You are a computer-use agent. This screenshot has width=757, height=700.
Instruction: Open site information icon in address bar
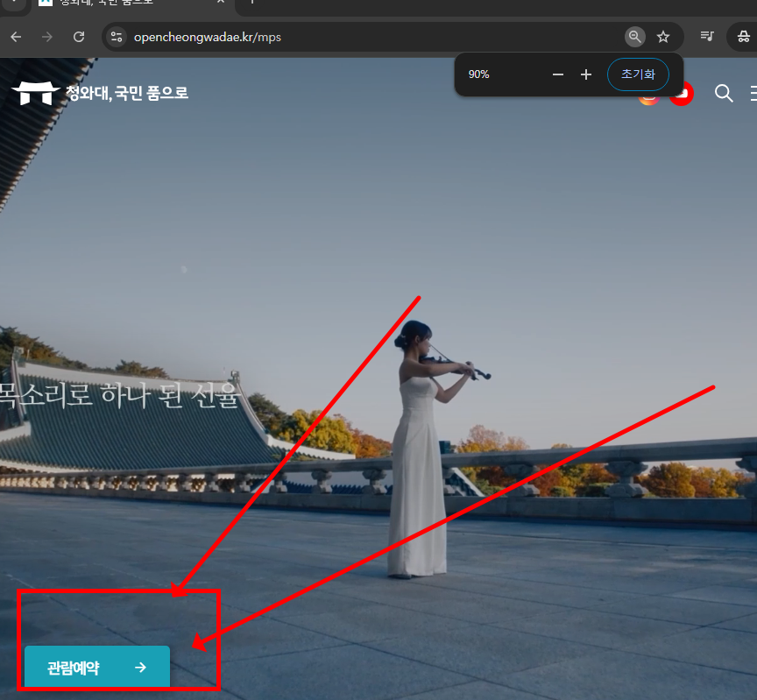[117, 37]
